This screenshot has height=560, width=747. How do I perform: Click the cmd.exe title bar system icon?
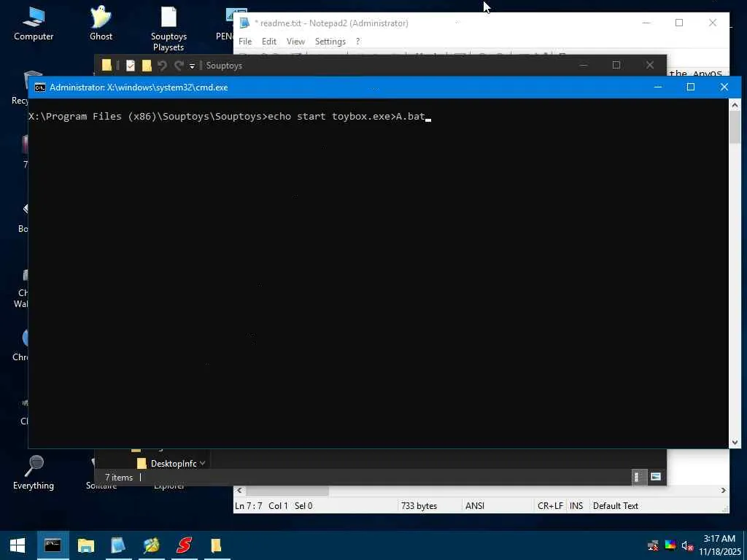point(40,87)
